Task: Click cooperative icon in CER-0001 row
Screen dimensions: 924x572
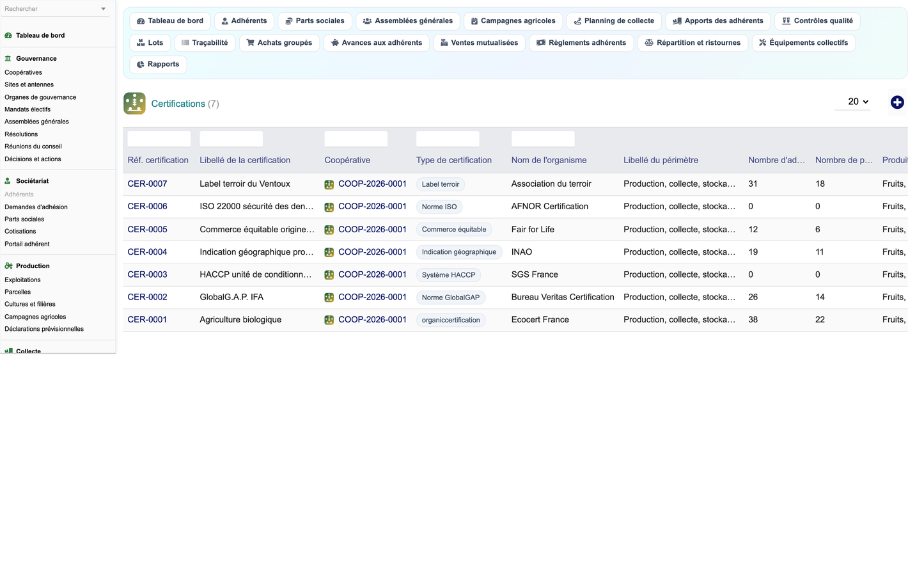Action: click(x=329, y=320)
